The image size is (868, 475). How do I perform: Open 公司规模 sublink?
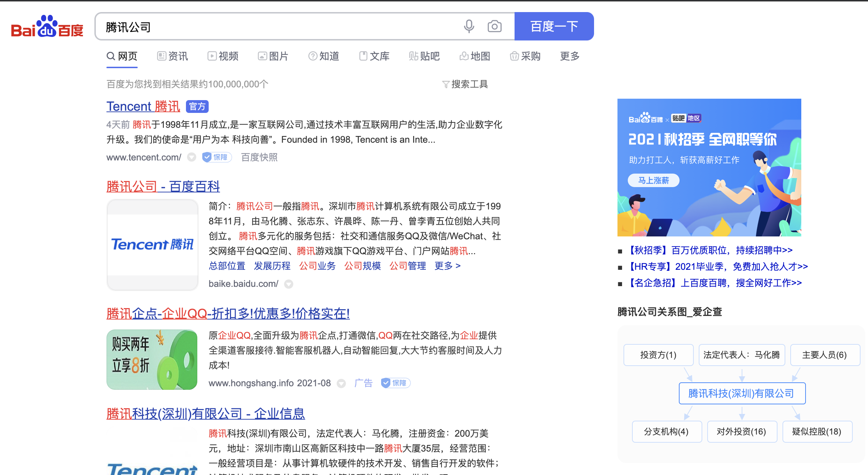click(x=363, y=266)
